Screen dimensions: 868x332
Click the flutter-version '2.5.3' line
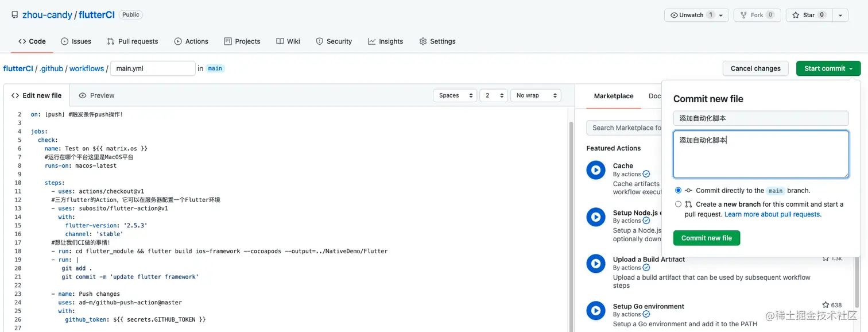106,225
